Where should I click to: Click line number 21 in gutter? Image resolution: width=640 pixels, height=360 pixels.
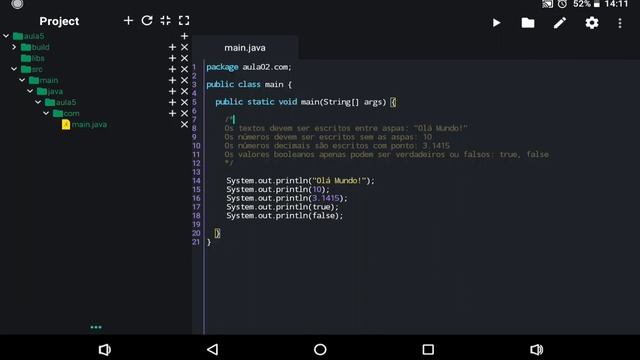coord(196,242)
